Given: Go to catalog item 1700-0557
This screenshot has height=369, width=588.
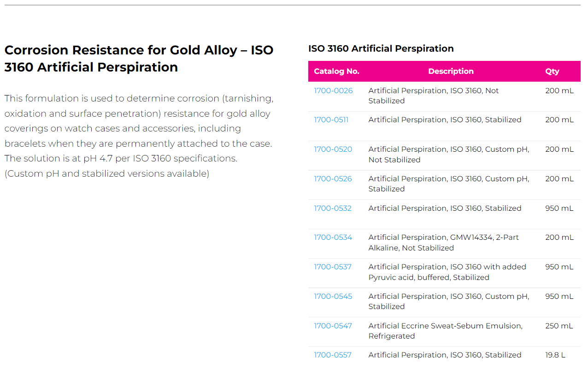Looking at the screenshot, I should coord(332,355).
